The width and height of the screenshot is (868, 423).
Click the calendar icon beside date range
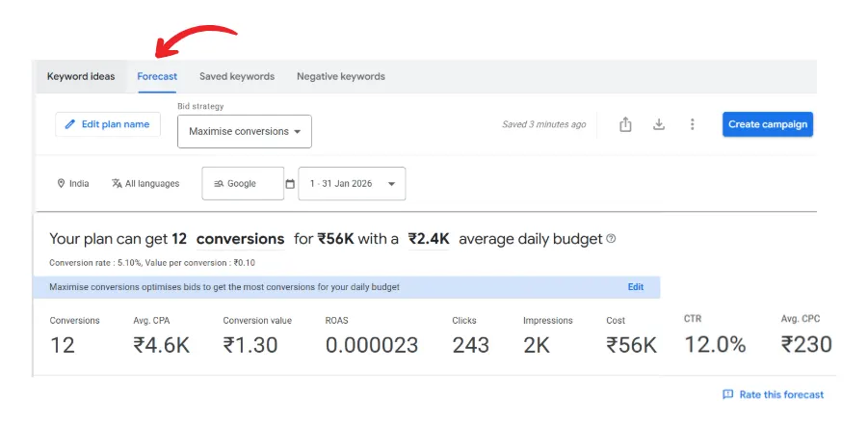tap(290, 184)
